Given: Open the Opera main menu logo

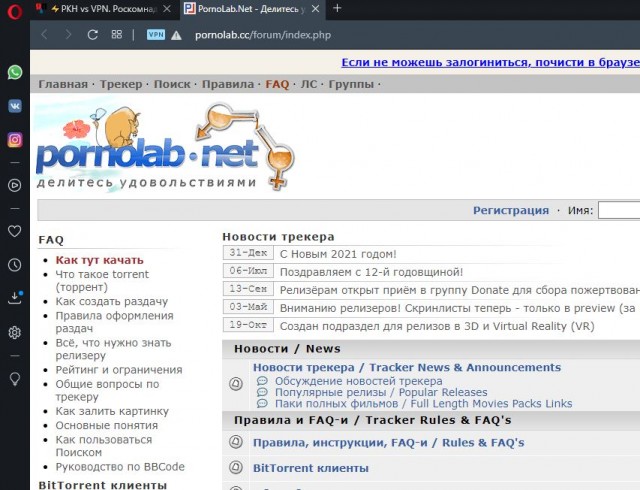Looking at the screenshot, I should pyautogui.click(x=14, y=11).
